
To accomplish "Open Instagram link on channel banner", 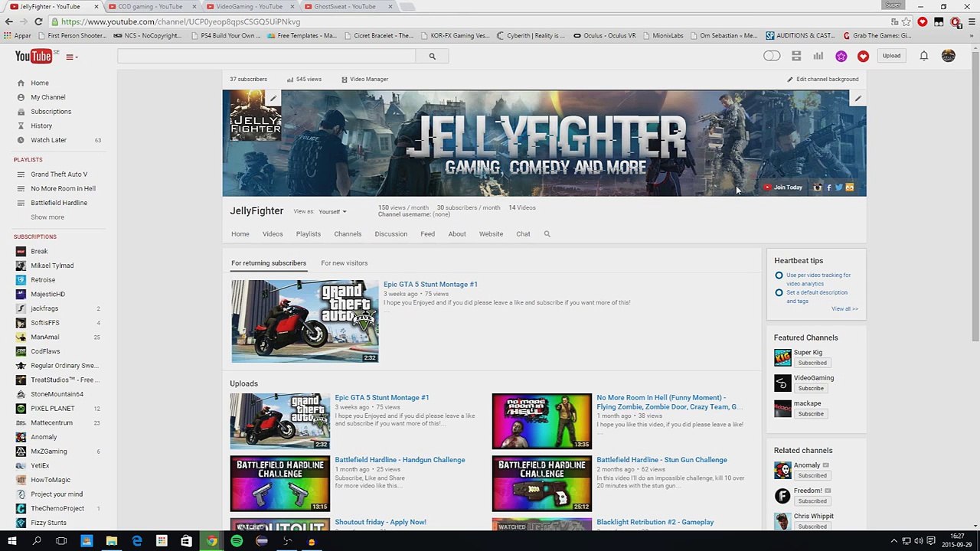I will tap(818, 187).
